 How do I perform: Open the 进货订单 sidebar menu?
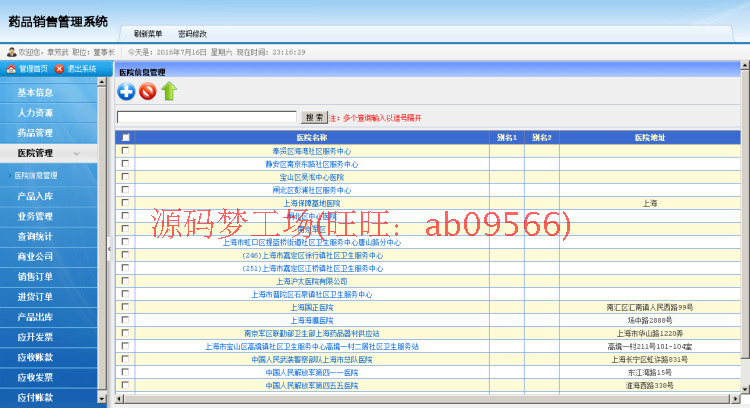(x=35, y=297)
